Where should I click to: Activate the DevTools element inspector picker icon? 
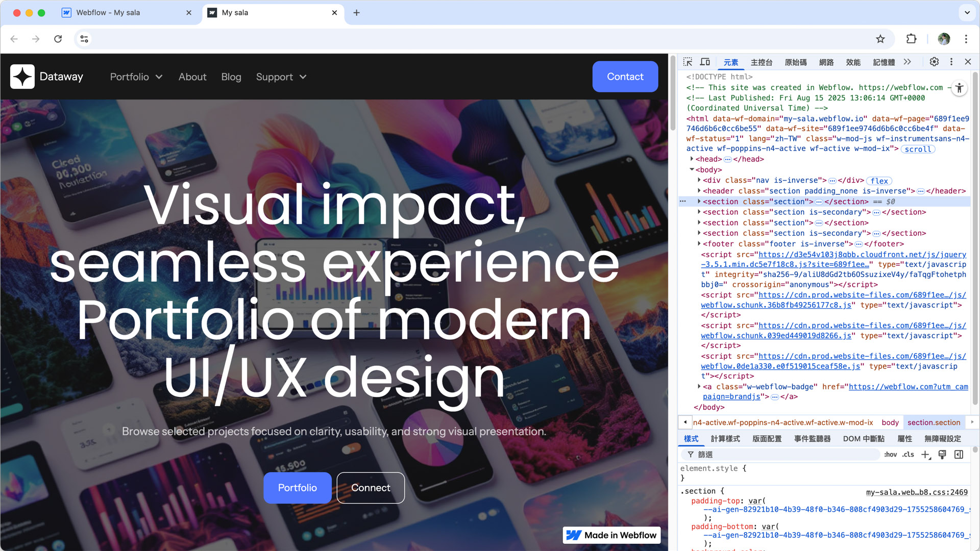pos(688,62)
